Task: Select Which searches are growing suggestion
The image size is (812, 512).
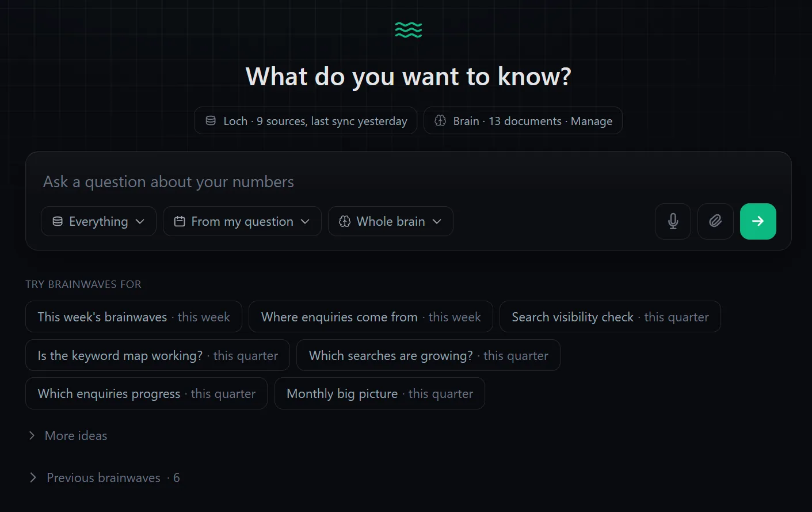Action: click(x=428, y=355)
